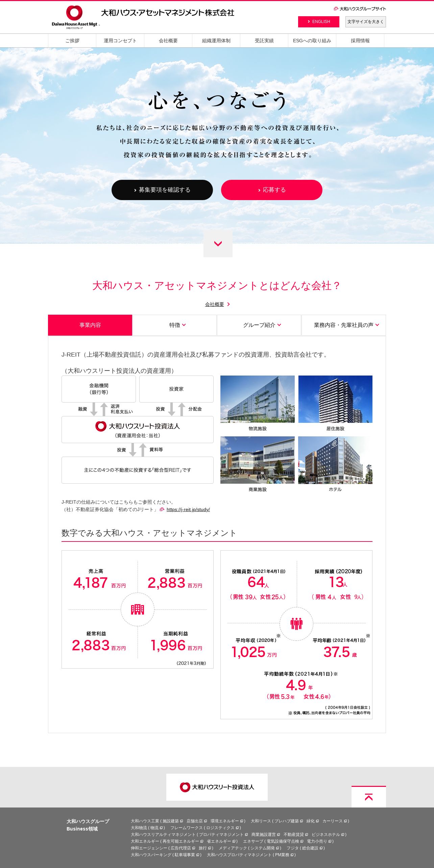The image size is (434, 868).
Task: Open the 組織運用体制 menu item
Action: click(216, 41)
